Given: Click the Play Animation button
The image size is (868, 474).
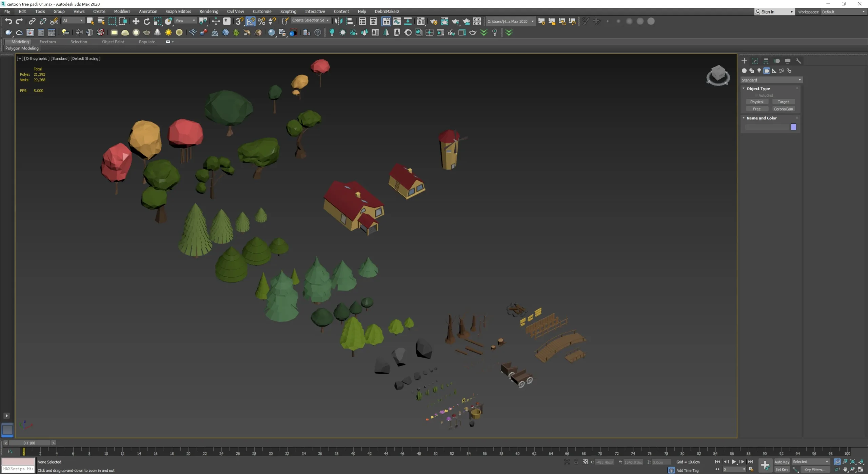Looking at the screenshot, I should tap(734, 462).
